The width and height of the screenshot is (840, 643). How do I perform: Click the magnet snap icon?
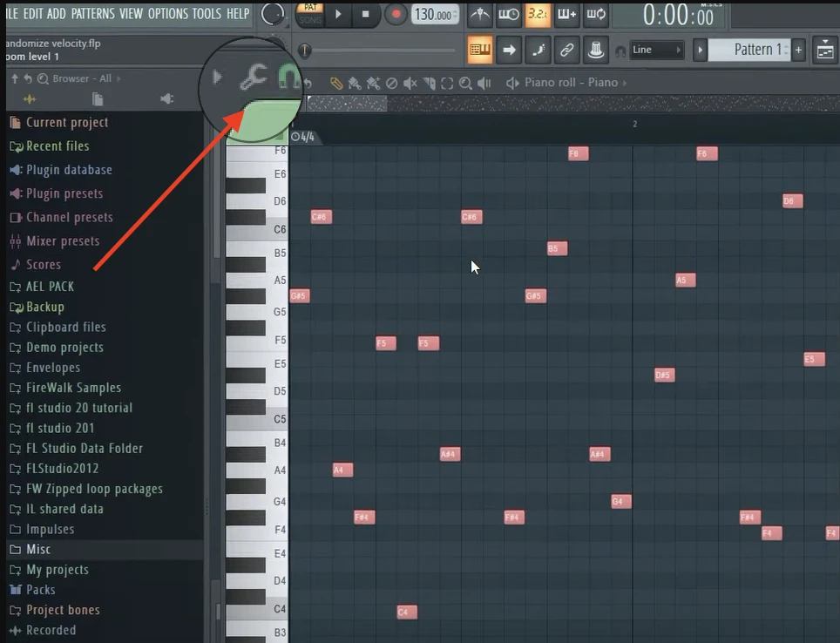(288, 79)
